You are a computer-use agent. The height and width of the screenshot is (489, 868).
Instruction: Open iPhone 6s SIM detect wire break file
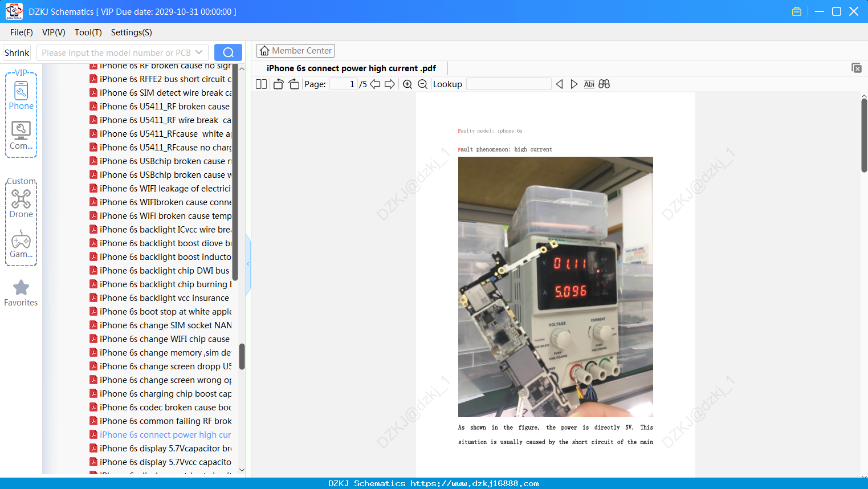click(x=165, y=93)
